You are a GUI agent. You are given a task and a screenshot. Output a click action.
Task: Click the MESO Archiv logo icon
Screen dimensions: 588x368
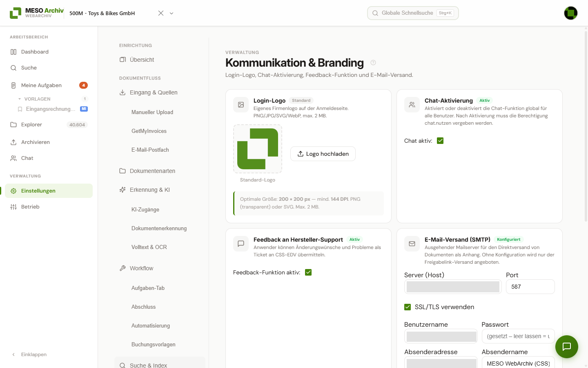(x=16, y=13)
